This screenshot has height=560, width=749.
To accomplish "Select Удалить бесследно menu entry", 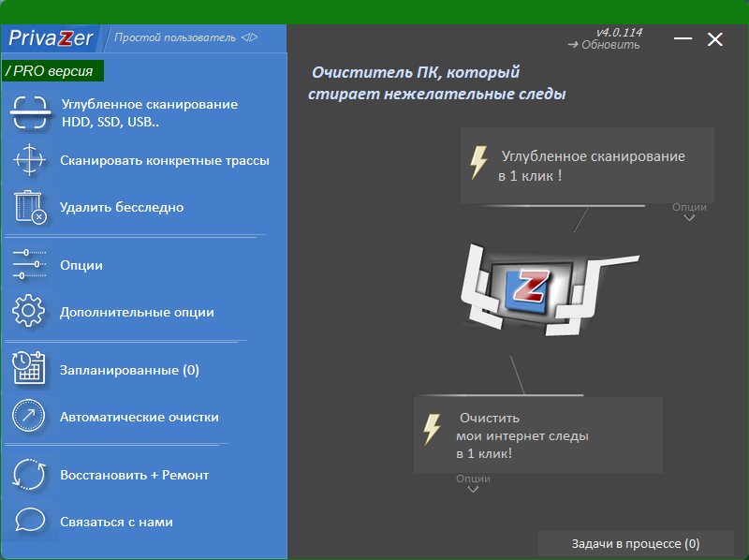I will [x=122, y=207].
